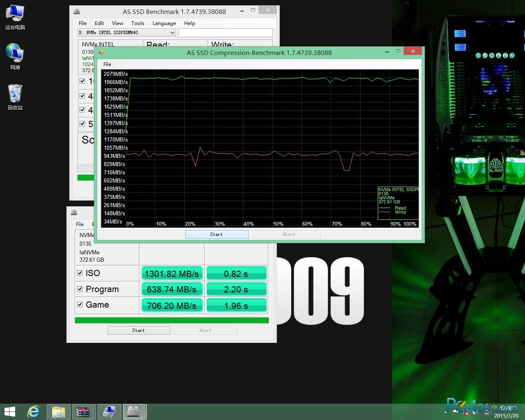Open the Language menu
Viewport: 525px width, 420px height.
[x=164, y=23]
